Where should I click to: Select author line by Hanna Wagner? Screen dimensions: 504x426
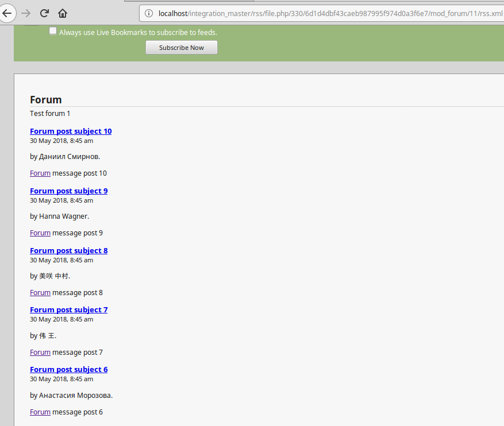click(x=59, y=216)
